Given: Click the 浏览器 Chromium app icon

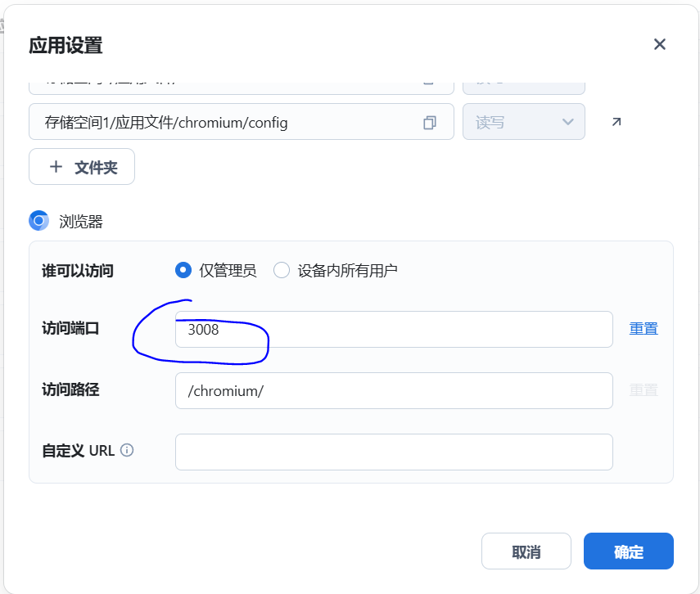Looking at the screenshot, I should coord(38,220).
